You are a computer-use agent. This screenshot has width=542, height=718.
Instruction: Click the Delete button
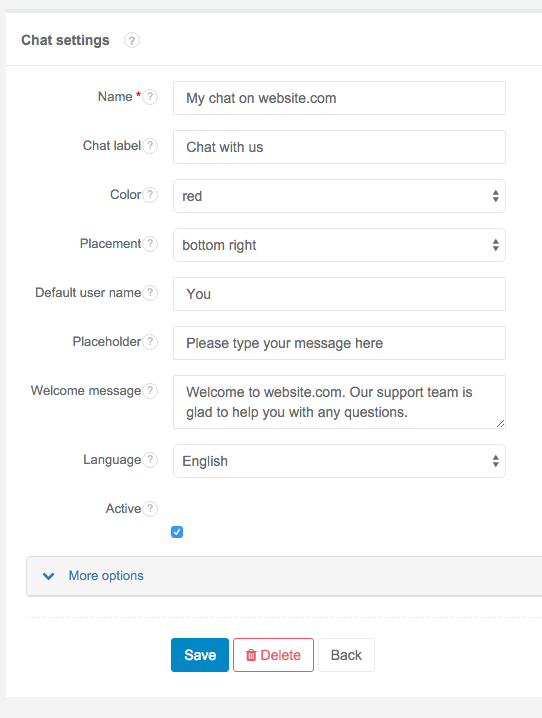point(273,655)
